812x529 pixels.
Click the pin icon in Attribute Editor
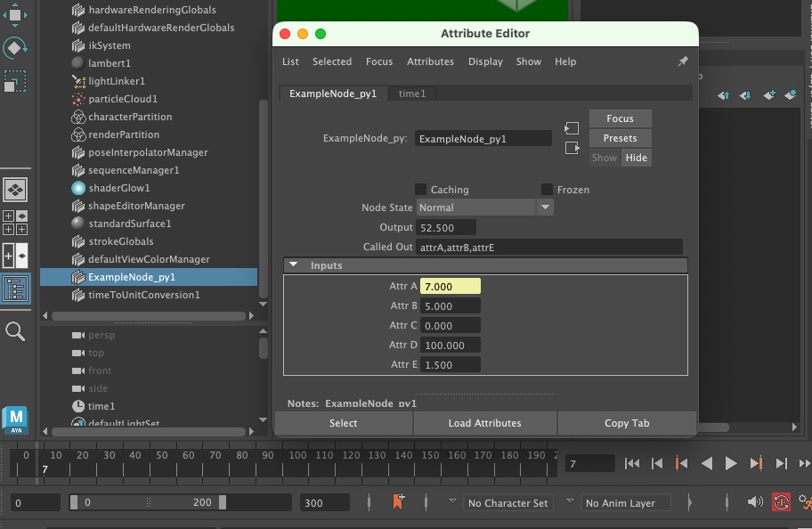tap(683, 61)
